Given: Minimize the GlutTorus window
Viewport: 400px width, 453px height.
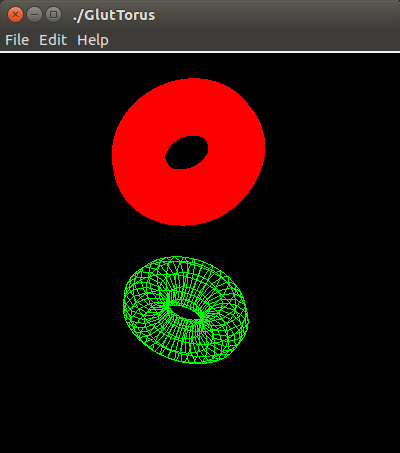Looking at the screenshot, I should 34,15.
